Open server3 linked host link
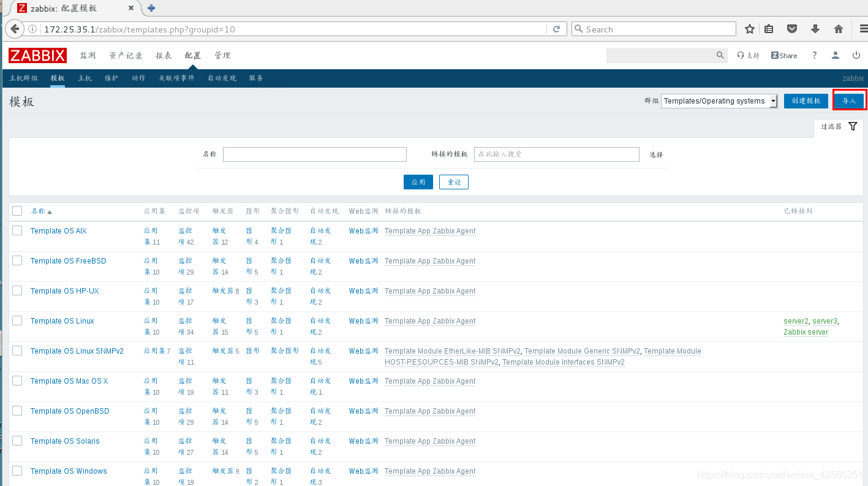Screen dimensions: 868x486 825,321
